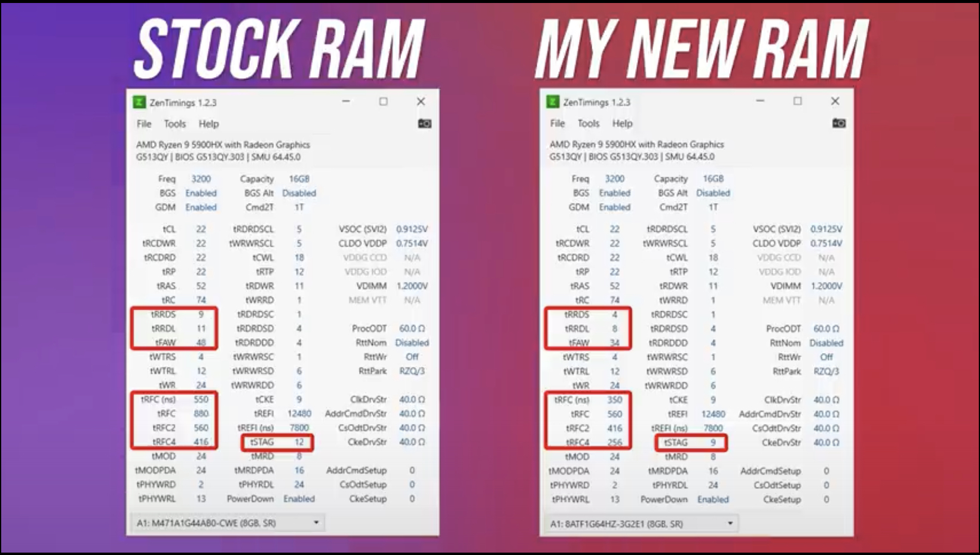Click the camera screenshot icon in the Stock RAM window
Viewport: 980px width, 555px height.
point(424,124)
